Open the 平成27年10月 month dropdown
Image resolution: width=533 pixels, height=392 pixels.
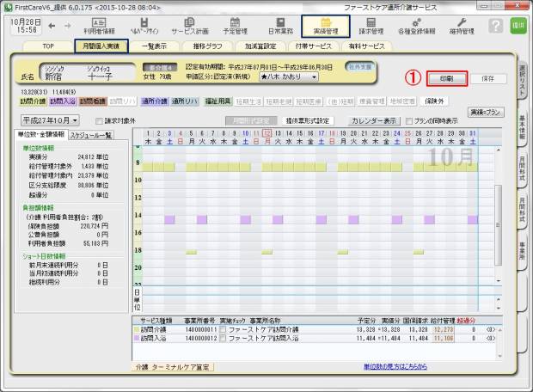pyautogui.click(x=50, y=121)
